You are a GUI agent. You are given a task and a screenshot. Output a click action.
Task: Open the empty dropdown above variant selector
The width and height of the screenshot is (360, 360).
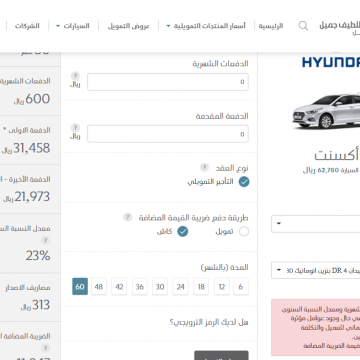(316, 224)
